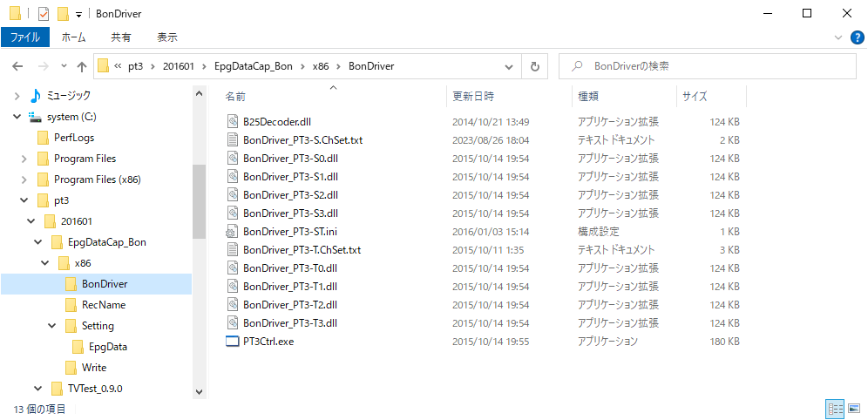868x420 pixels.
Task: Click the BonDriver_PT3-S0.dll file icon
Action: coord(233,159)
